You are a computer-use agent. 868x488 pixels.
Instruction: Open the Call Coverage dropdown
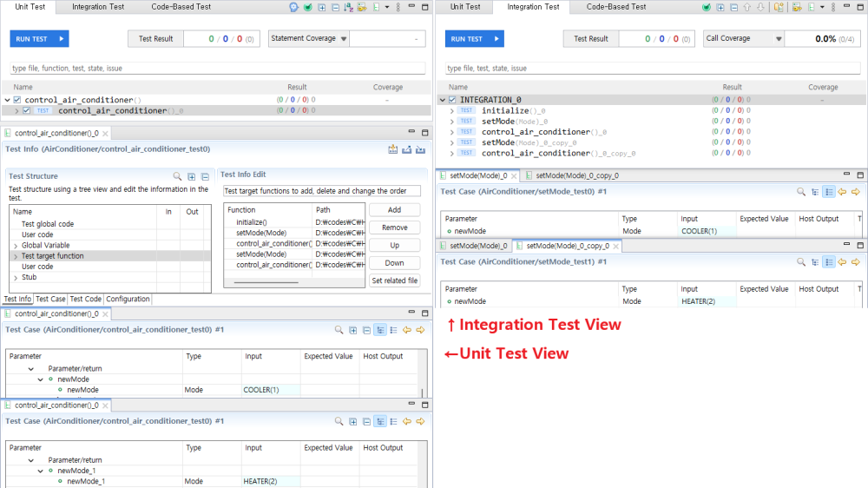click(779, 39)
